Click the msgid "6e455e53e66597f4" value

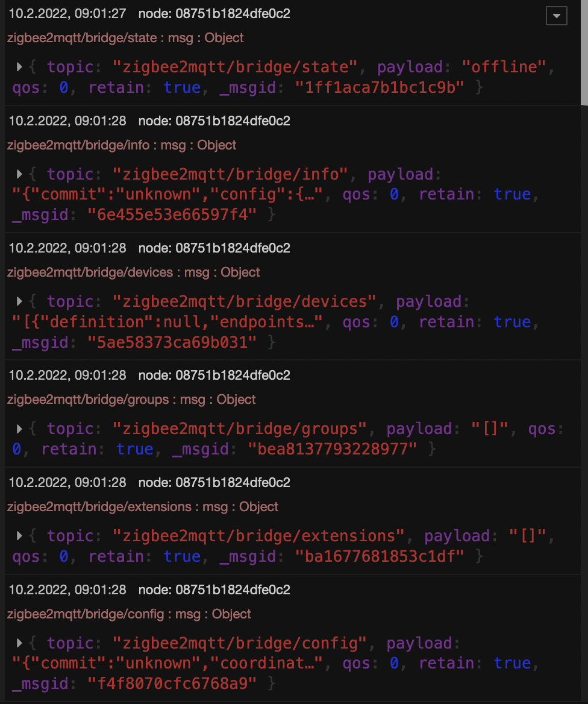[x=172, y=215]
